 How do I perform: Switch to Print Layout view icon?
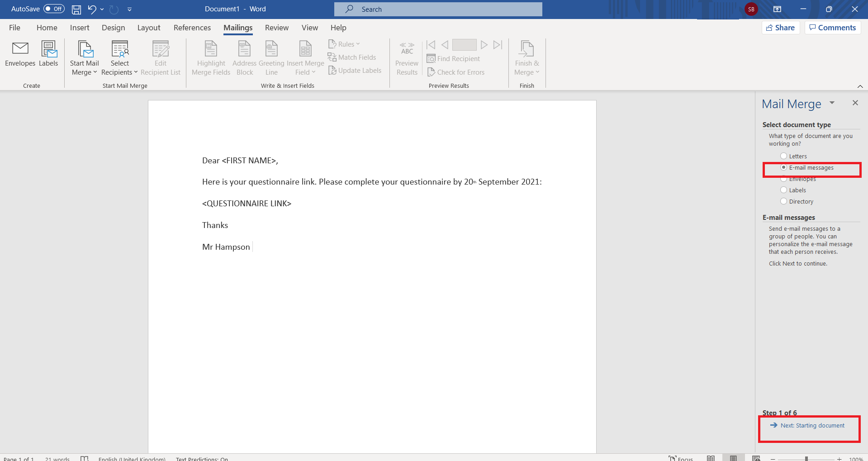733,458
